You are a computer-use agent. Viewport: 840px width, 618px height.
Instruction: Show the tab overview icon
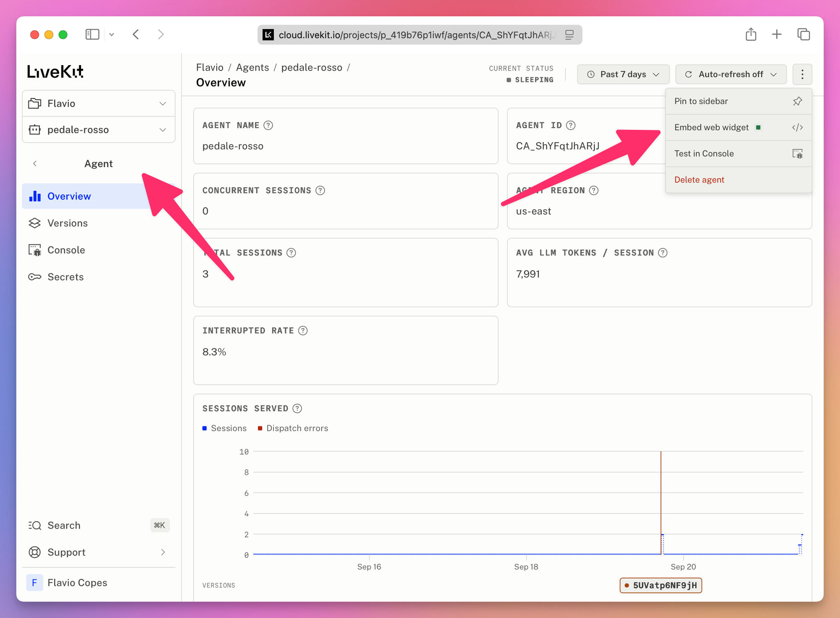point(803,34)
